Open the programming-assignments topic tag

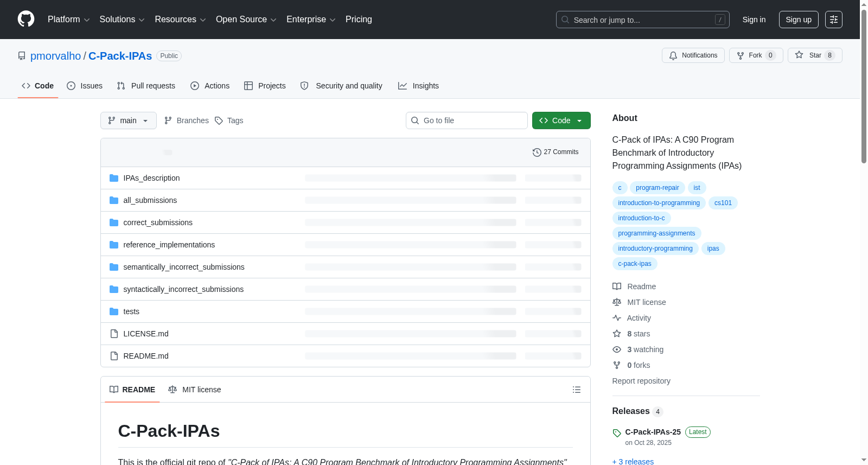click(x=656, y=233)
